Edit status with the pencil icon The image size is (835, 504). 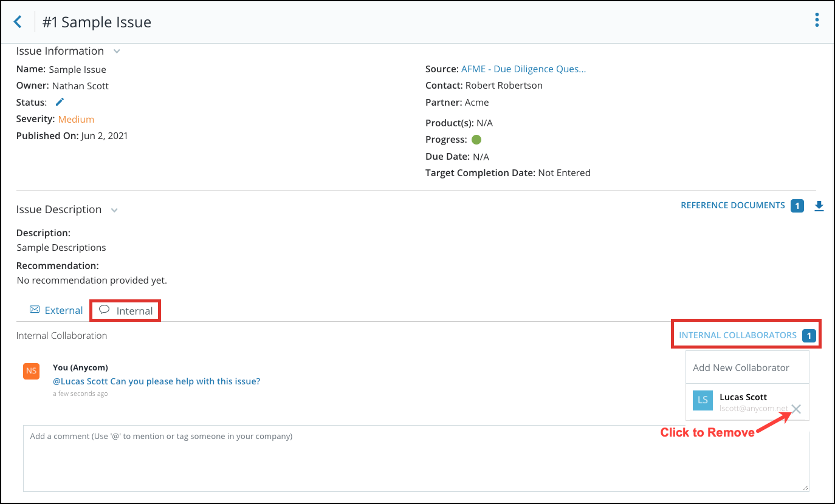pyautogui.click(x=60, y=102)
